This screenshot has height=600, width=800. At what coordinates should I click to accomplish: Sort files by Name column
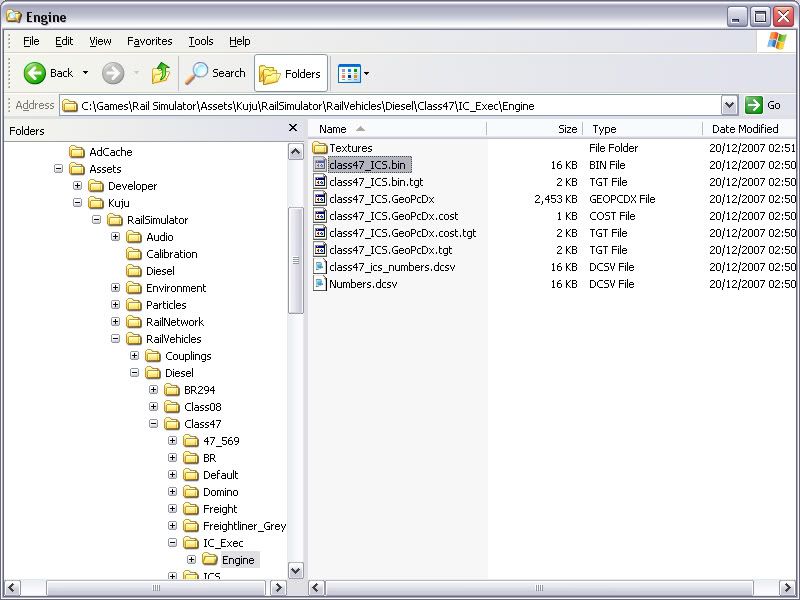pos(397,129)
